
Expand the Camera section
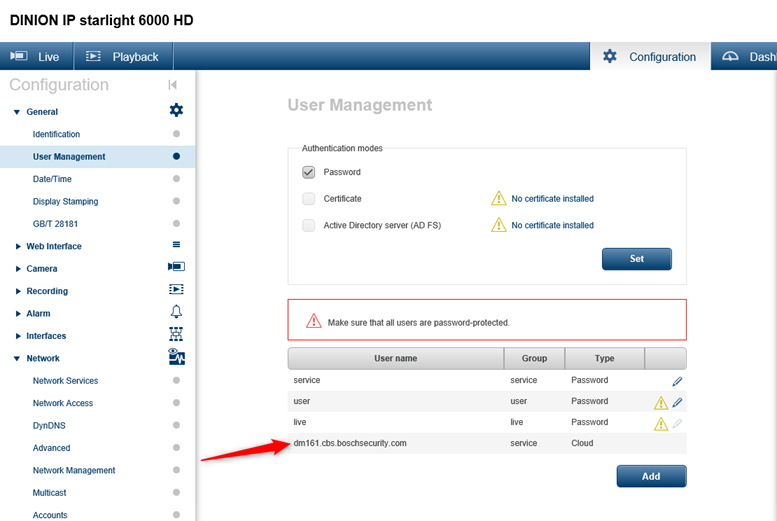tap(18, 269)
